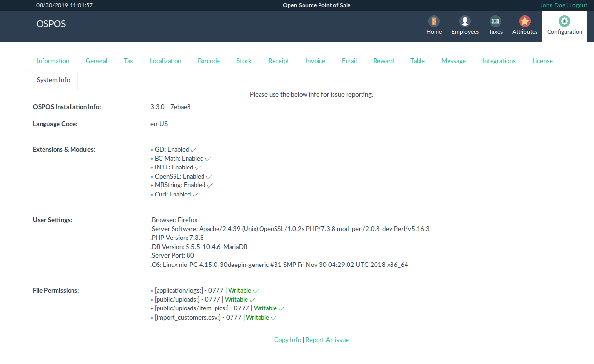The image size is (594, 364).
Task: Open the Information tab
Action: (53, 61)
